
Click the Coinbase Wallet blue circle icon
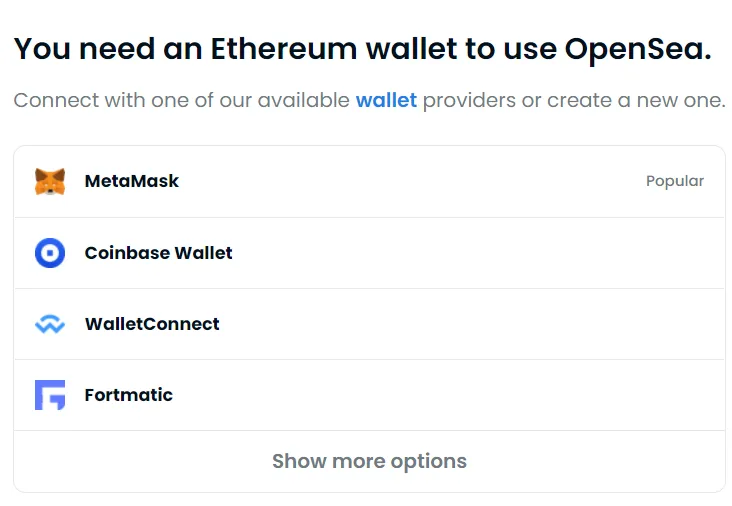tap(50, 253)
